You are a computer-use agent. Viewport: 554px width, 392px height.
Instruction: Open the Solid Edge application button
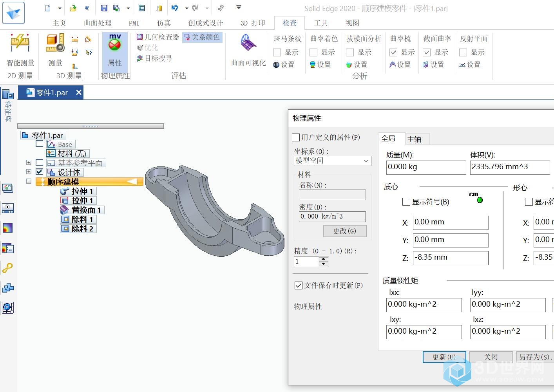(13, 13)
